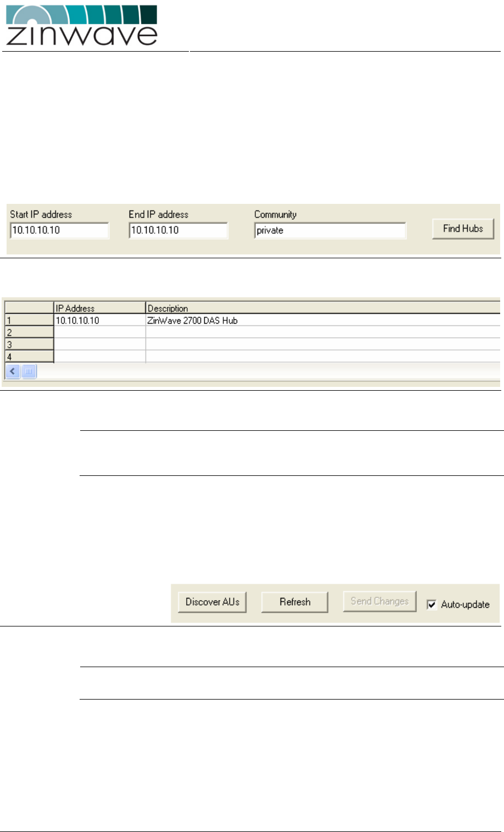Focus the Community input box
The image size is (504, 832).
point(330,230)
